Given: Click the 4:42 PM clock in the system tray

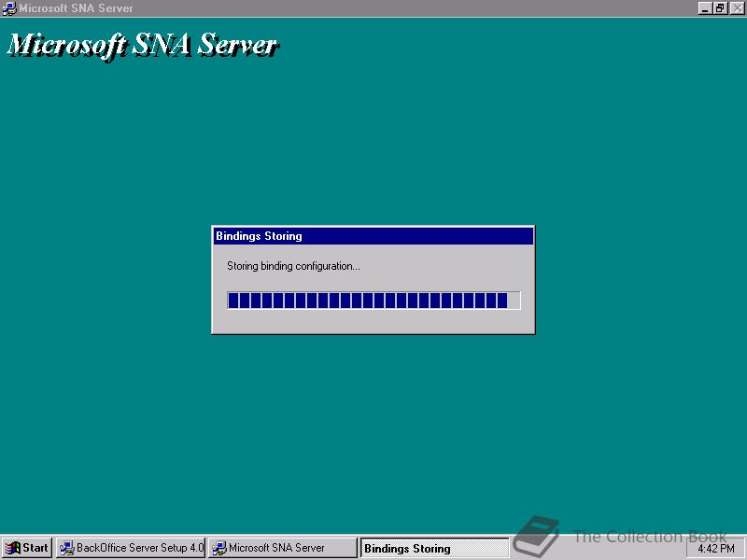Looking at the screenshot, I should click(x=716, y=549).
